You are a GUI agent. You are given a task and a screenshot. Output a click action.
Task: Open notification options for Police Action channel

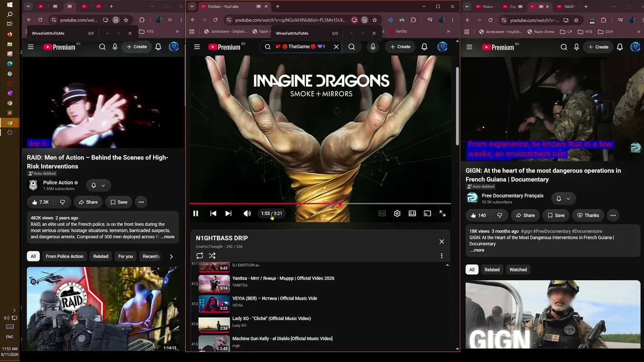click(x=98, y=186)
